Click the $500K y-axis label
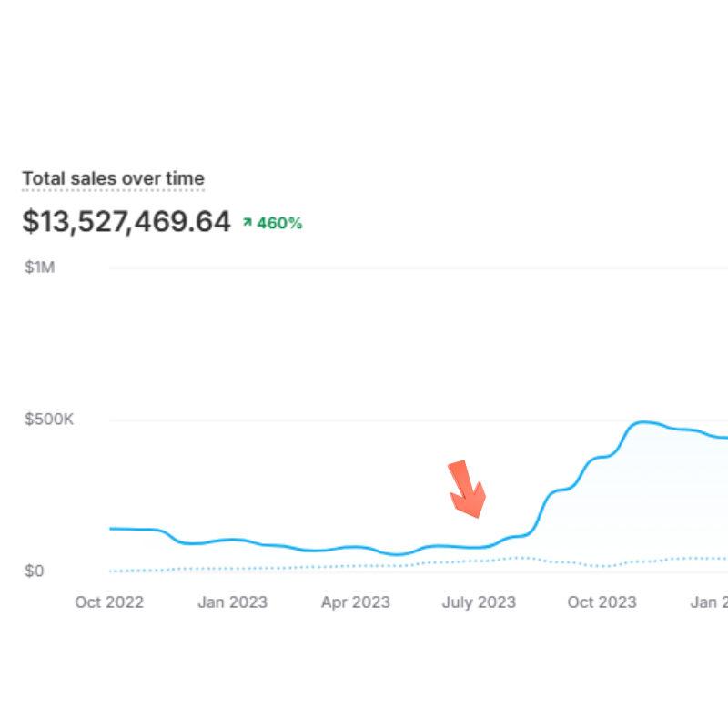Viewport: 728px width, 728px height. point(49,420)
